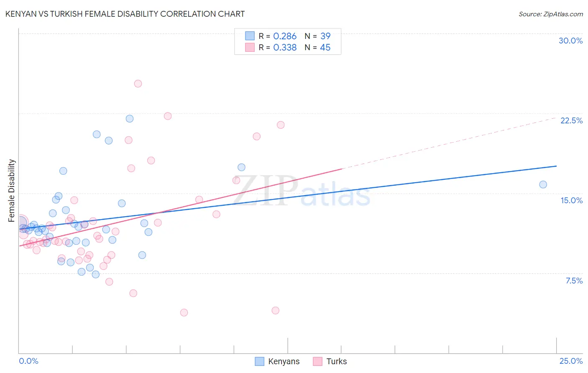Click the 0.0% x-axis label
The width and height of the screenshot is (588, 373).
(29, 361)
